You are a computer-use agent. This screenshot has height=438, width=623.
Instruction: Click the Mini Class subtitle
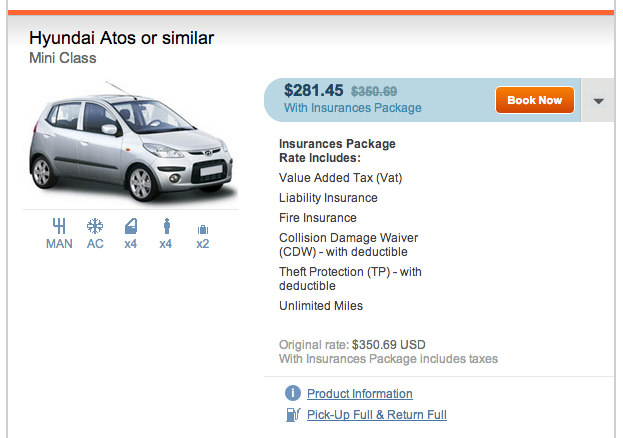coord(63,58)
